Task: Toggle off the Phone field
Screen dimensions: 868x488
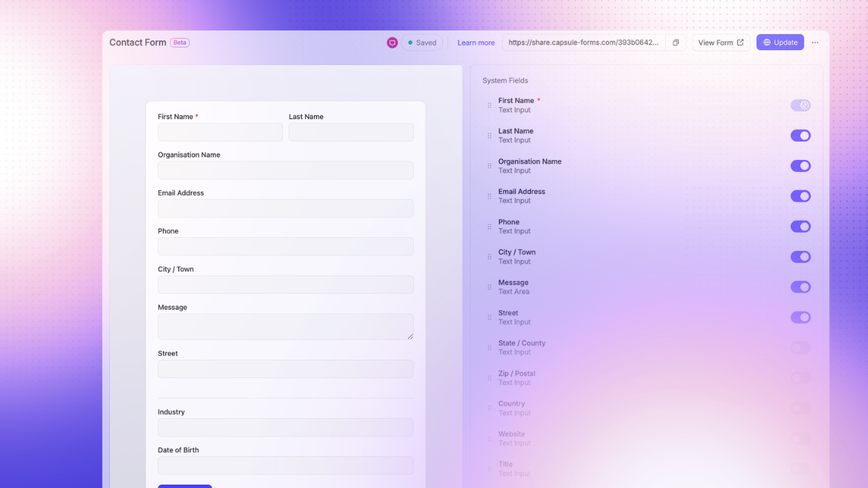Action: pyautogui.click(x=800, y=226)
